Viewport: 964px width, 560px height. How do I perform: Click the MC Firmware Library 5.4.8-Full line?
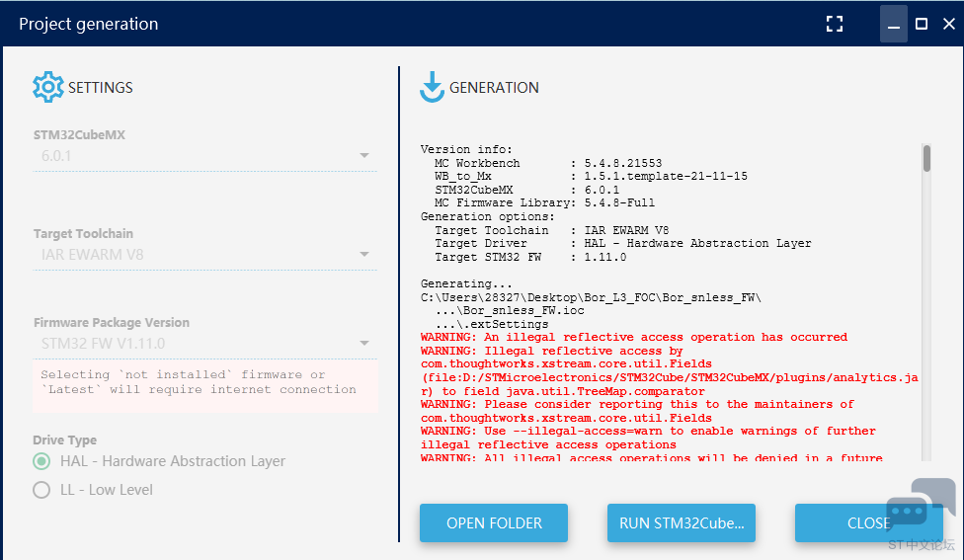point(544,202)
